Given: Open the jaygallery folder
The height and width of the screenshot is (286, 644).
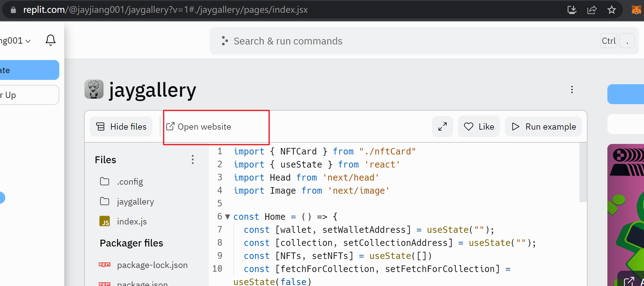Looking at the screenshot, I should pyautogui.click(x=127, y=201).
